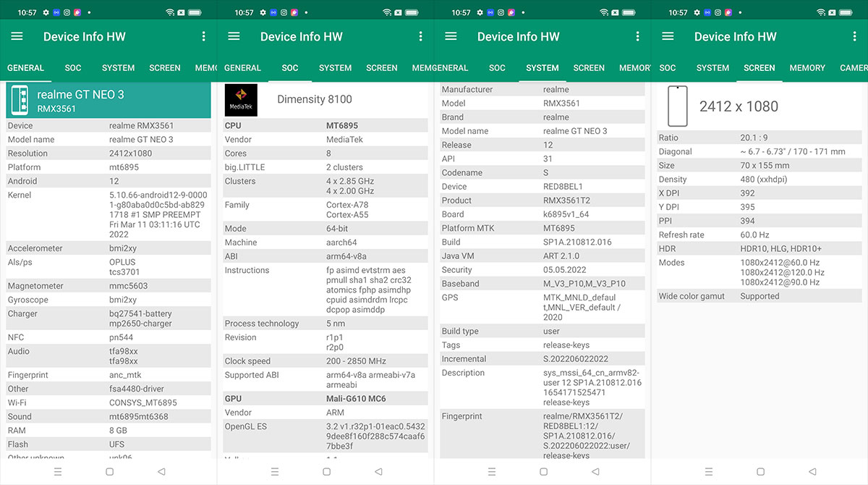Switch to SYSTEM tab on the 2412 x 1080 screen
Screen dimensions: 868x485
click(712, 68)
